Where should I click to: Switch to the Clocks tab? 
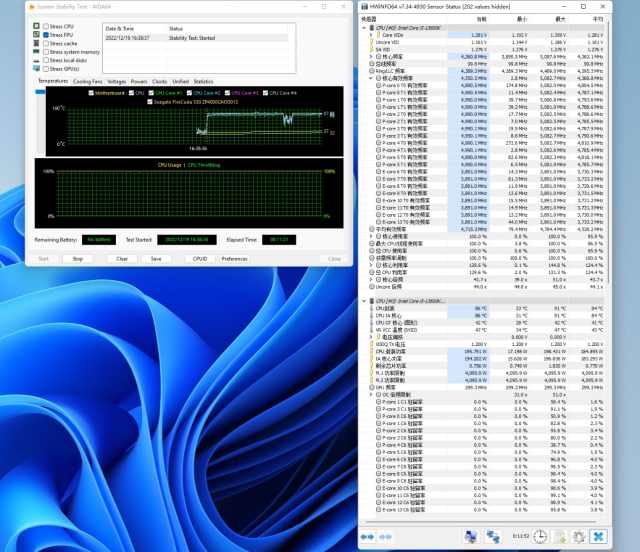click(x=160, y=82)
